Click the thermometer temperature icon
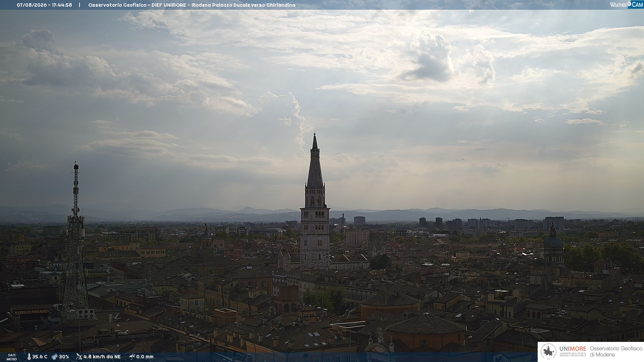 pos(29,357)
